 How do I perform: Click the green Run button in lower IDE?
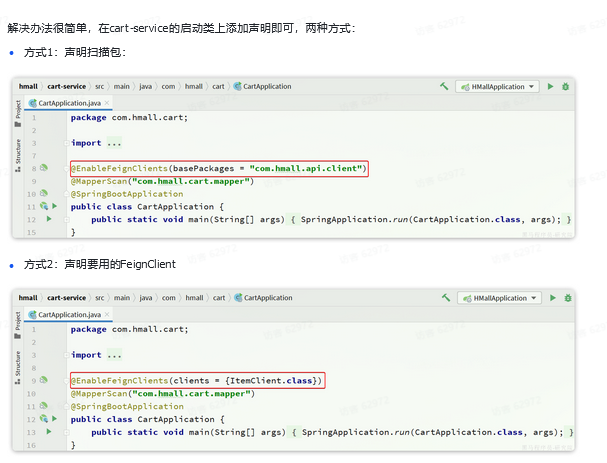[x=552, y=298]
